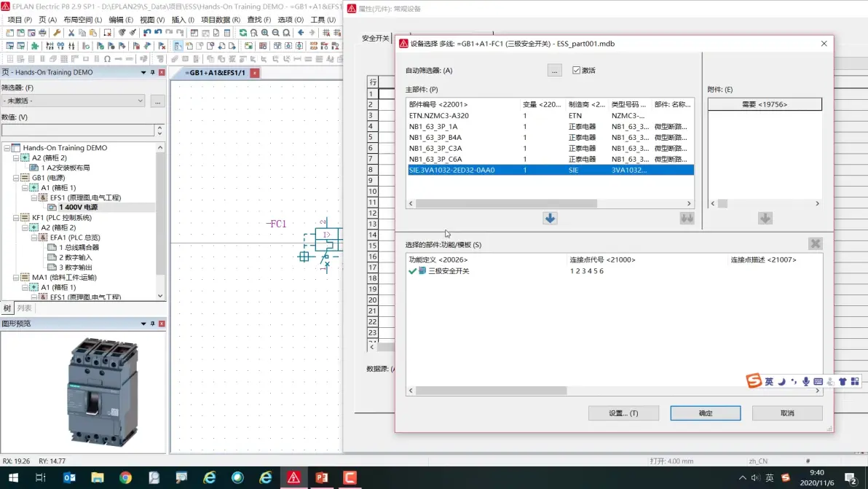The width and height of the screenshot is (868, 489).
Task: Click the page tree vertical scrollbar
Action: 160,214
